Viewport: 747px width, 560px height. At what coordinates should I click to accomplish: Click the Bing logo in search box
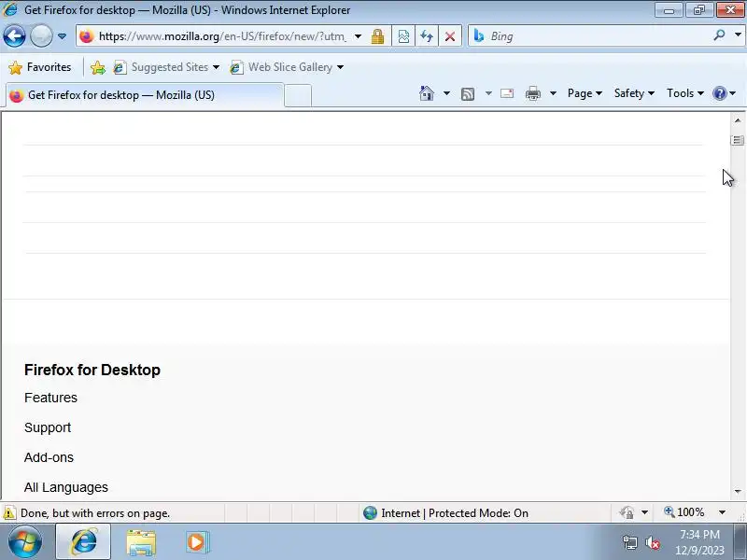click(479, 35)
